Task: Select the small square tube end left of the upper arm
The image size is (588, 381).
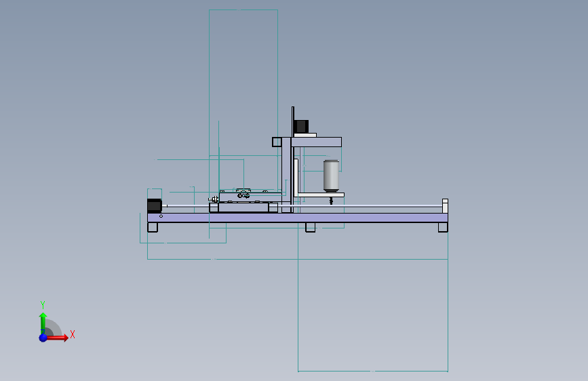Action: click(x=277, y=142)
